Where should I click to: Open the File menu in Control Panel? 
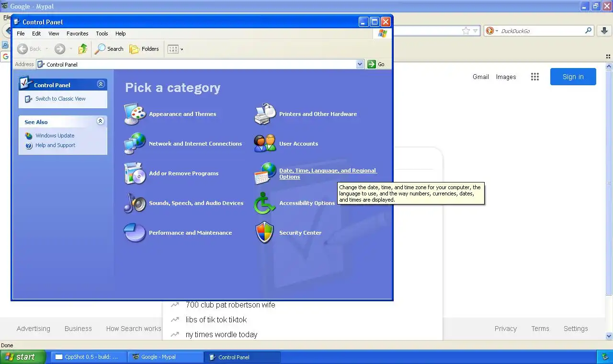click(x=21, y=34)
